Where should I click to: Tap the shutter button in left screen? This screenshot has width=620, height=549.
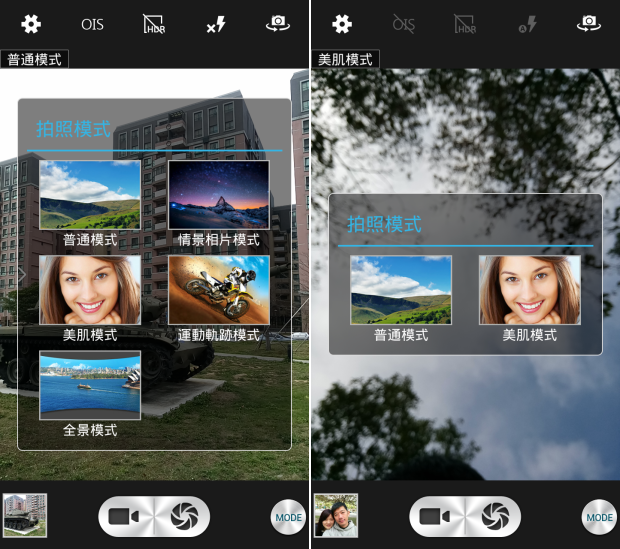tap(183, 517)
